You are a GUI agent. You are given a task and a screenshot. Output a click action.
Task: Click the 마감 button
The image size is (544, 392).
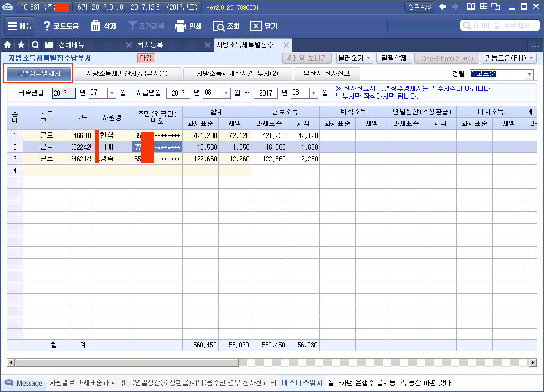click(x=146, y=58)
